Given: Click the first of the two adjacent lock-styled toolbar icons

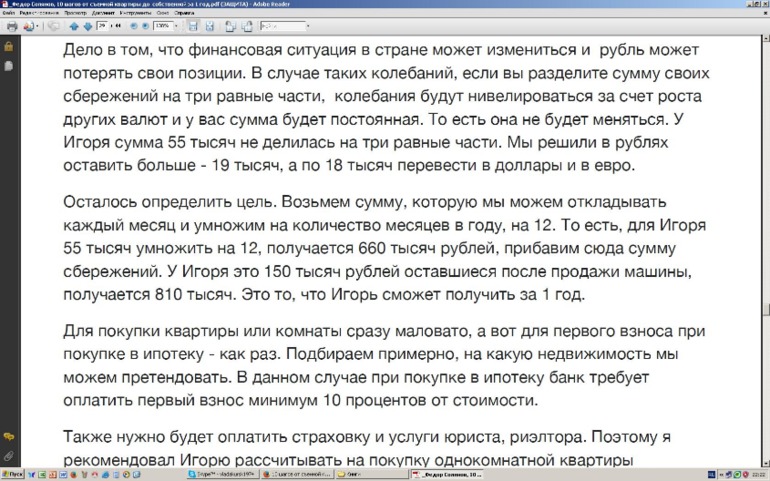Looking at the screenshot, I should pyautogui.click(x=230, y=26).
